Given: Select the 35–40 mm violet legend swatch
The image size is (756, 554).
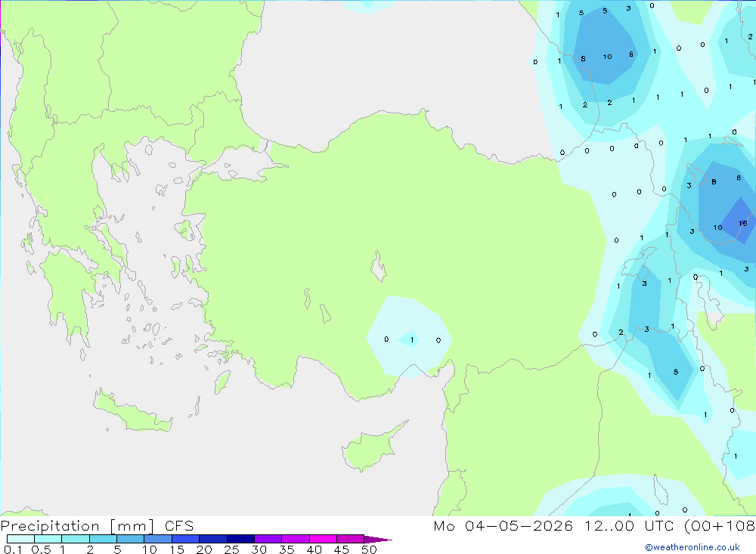Looking at the screenshot, I should click(296, 539).
